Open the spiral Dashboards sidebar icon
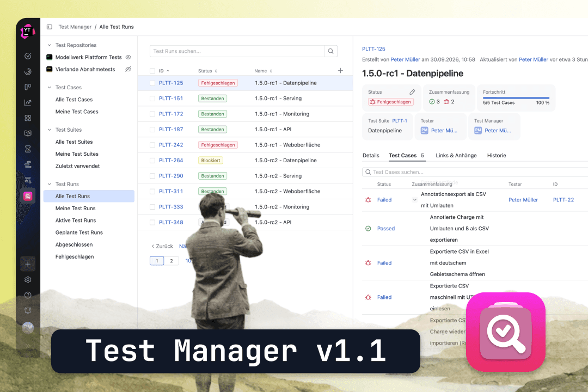The image size is (588, 392). (28, 72)
